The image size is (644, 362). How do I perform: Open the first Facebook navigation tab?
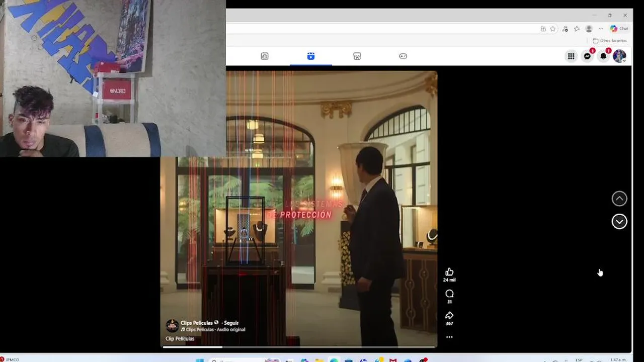pos(265,56)
